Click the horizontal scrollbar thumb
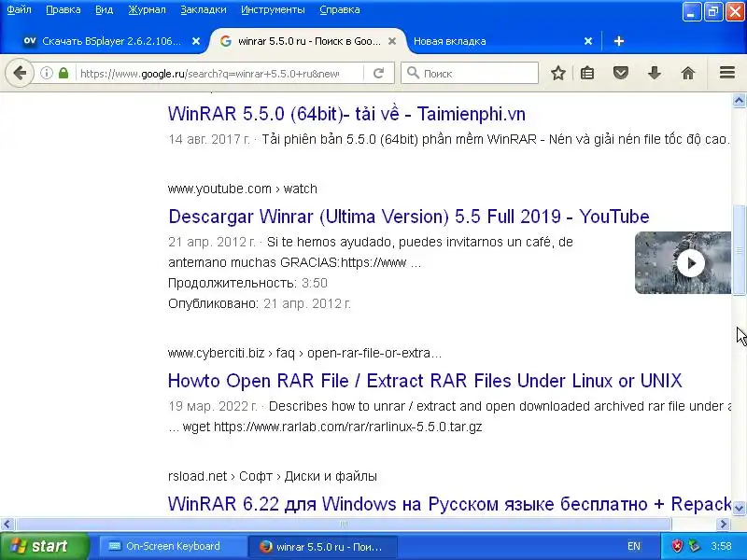The width and height of the screenshot is (747, 560). pyautogui.click(x=343, y=525)
